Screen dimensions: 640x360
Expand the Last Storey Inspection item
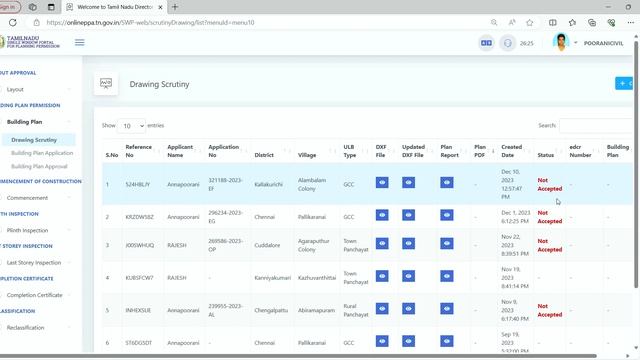(35, 262)
